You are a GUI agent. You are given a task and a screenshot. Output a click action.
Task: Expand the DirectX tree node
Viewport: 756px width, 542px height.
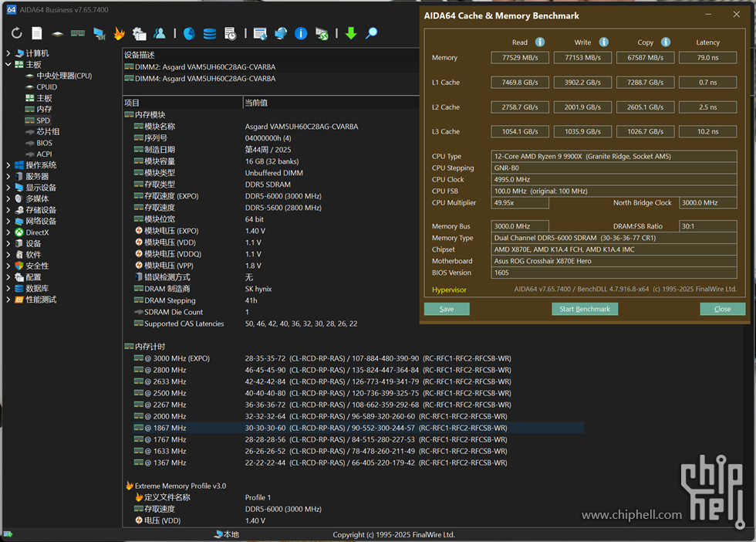click(x=8, y=232)
